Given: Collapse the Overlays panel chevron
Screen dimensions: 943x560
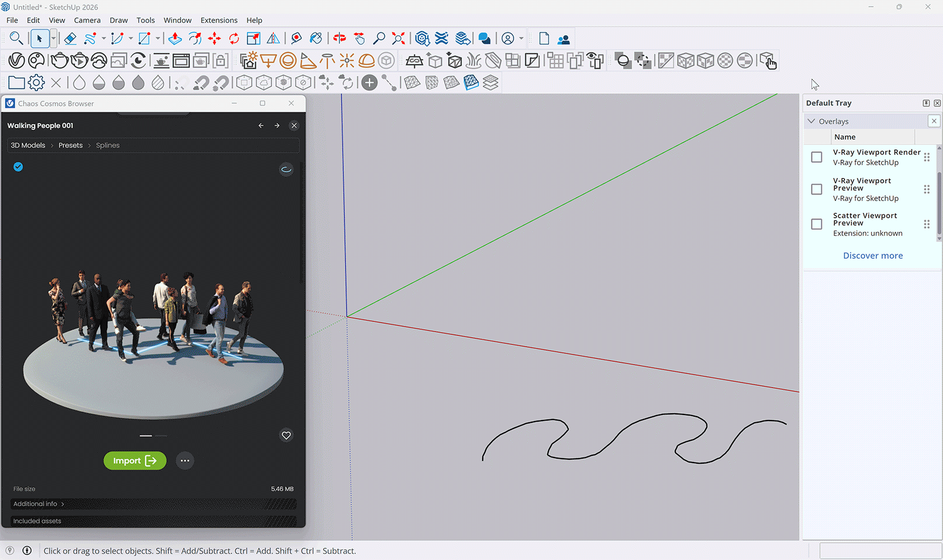Looking at the screenshot, I should [x=811, y=121].
